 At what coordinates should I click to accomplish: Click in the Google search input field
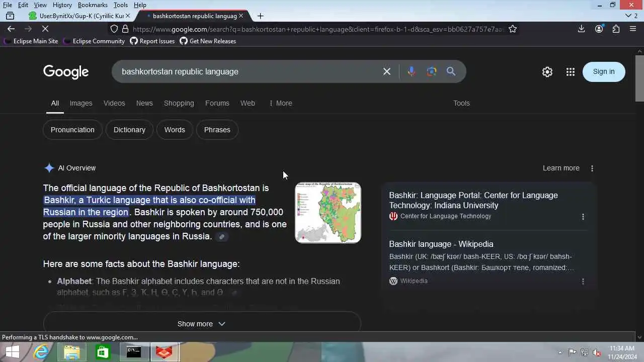tap(249, 71)
